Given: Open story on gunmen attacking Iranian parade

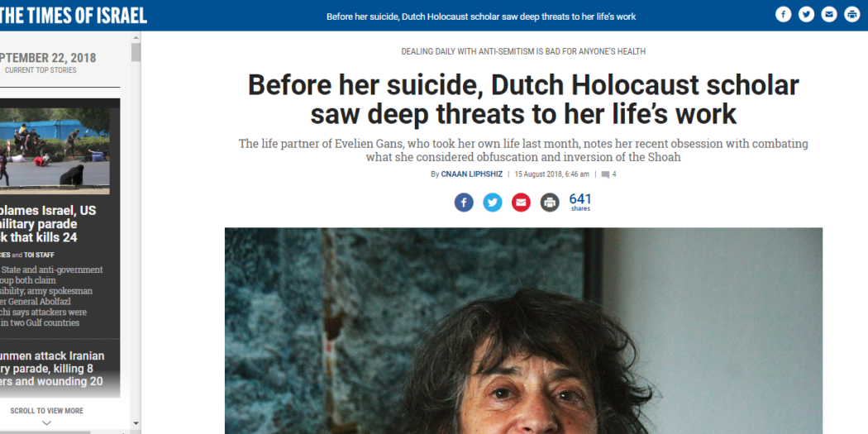Looking at the screenshot, I should [x=52, y=369].
